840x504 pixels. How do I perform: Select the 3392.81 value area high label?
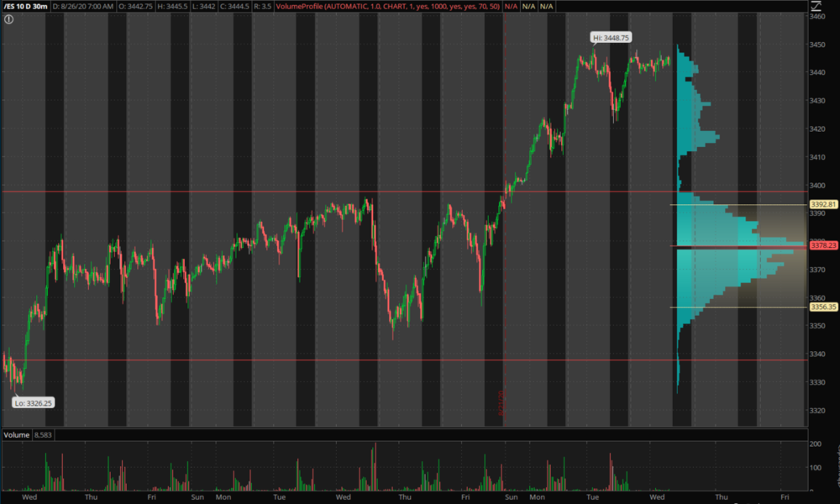(x=822, y=204)
